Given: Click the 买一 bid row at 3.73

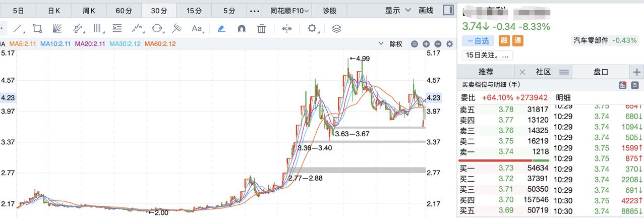Looking at the screenshot, I should 504,168.
